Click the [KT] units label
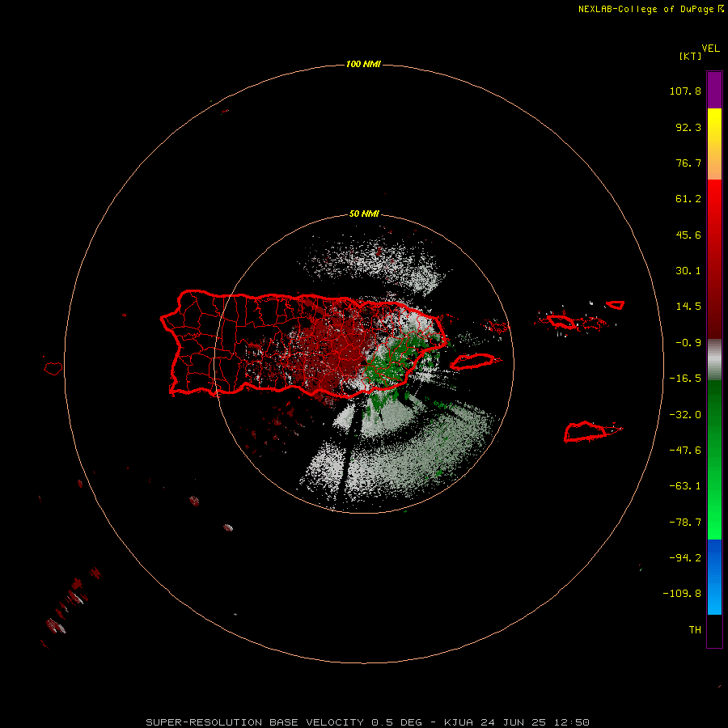 (690, 56)
